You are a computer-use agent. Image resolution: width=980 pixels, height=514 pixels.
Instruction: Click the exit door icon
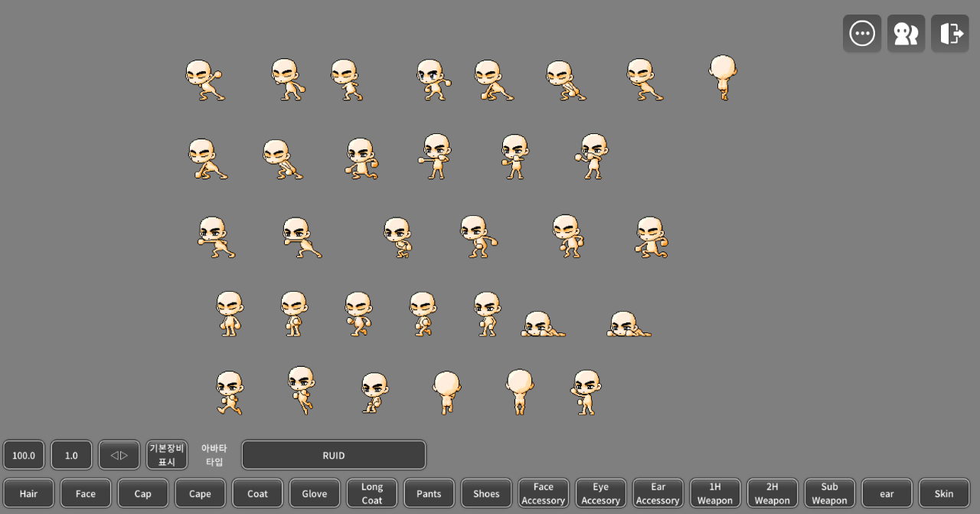click(x=950, y=34)
